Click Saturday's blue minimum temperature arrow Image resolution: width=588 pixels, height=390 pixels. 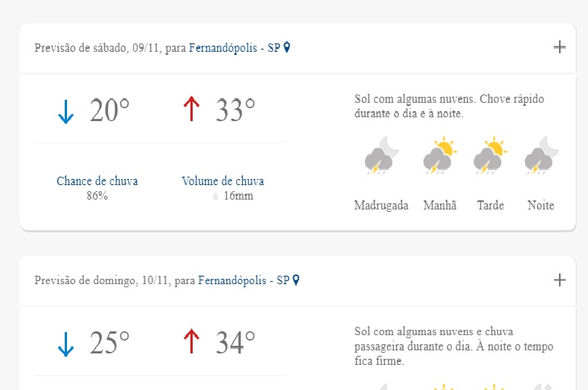point(66,111)
